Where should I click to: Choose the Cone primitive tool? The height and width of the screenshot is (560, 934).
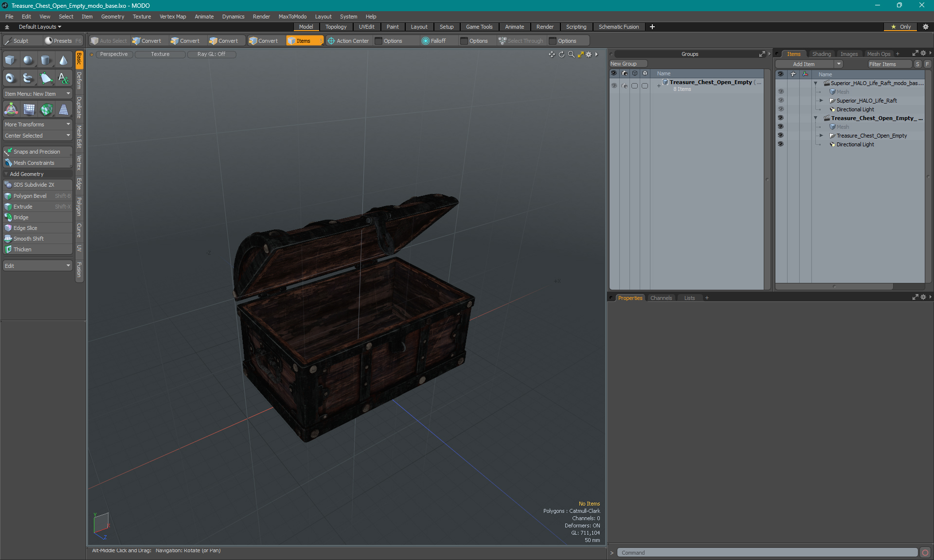point(63,60)
